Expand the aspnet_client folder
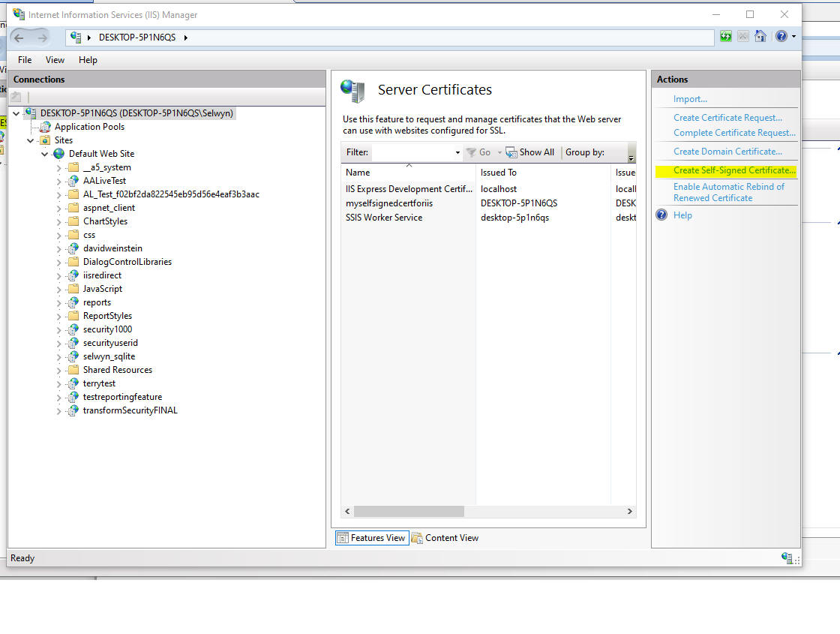Screen dimensions: 840x634 point(59,208)
